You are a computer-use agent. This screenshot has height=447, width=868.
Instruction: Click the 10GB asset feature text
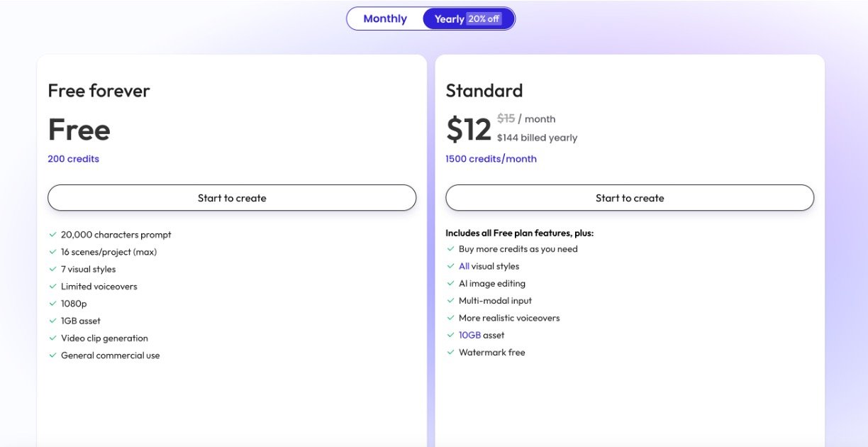click(x=482, y=335)
